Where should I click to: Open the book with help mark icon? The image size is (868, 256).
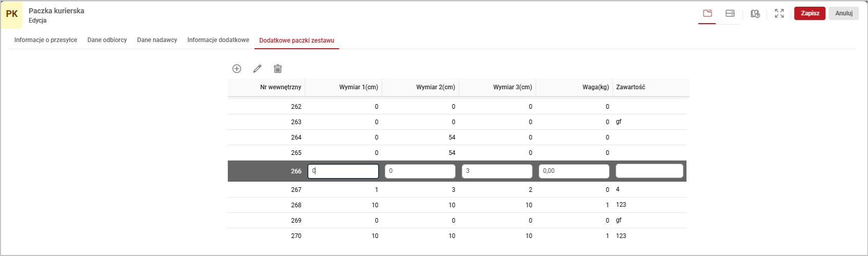pyautogui.click(x=755, y=13)
